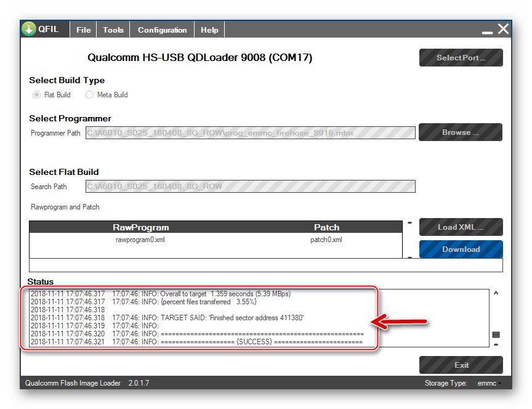The height and width of the screenshot is (409, 532).
Task: Click the SUCCESS log line
Action: 196,342
